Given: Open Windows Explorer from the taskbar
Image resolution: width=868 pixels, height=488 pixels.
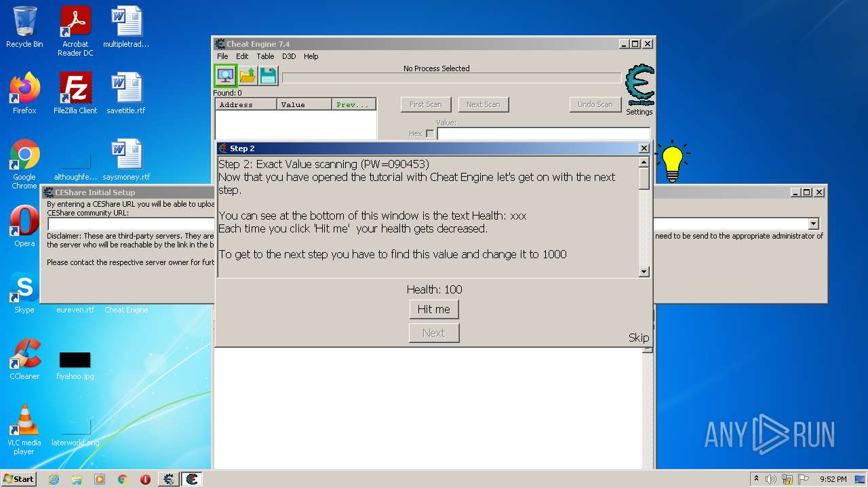Looking at the screenshot, I should pyautogui.click(x=77, y=479).
